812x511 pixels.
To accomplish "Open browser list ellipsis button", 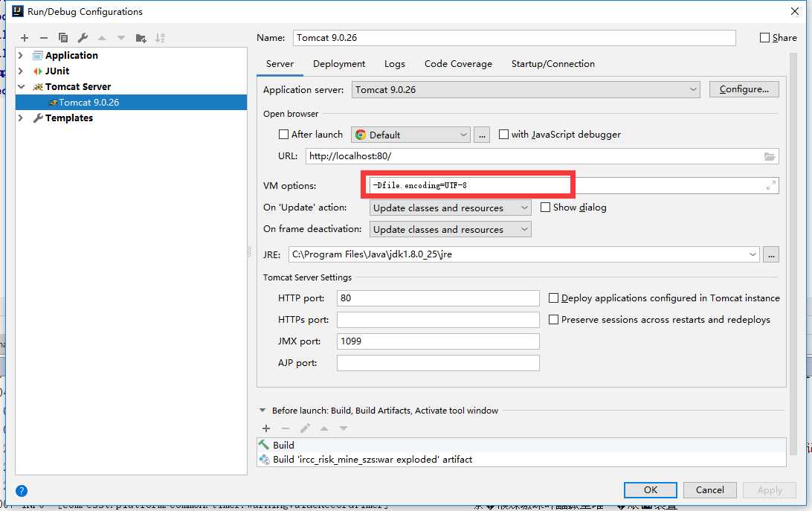I will click(482, 135).
